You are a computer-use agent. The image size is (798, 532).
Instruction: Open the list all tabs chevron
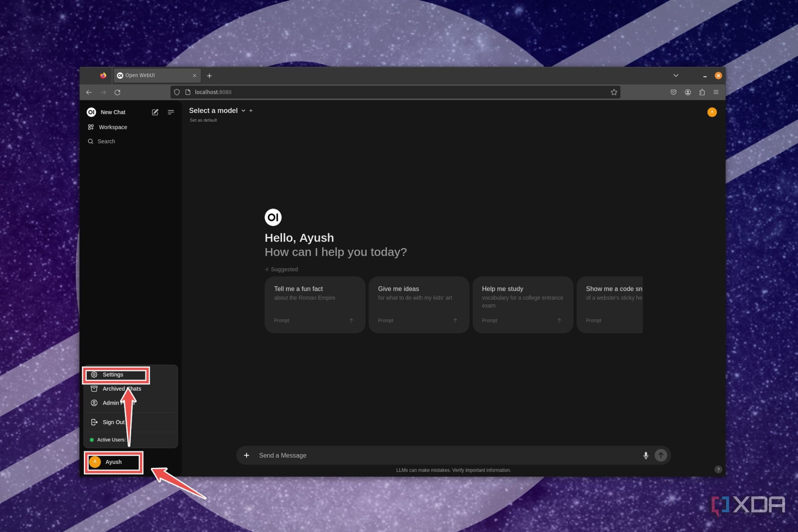676,75
